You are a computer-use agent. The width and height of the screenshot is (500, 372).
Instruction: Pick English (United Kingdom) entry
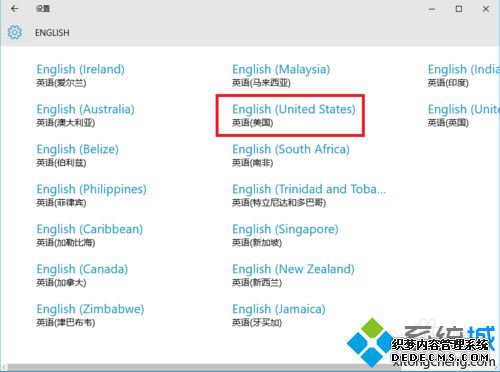click(464, 116)
